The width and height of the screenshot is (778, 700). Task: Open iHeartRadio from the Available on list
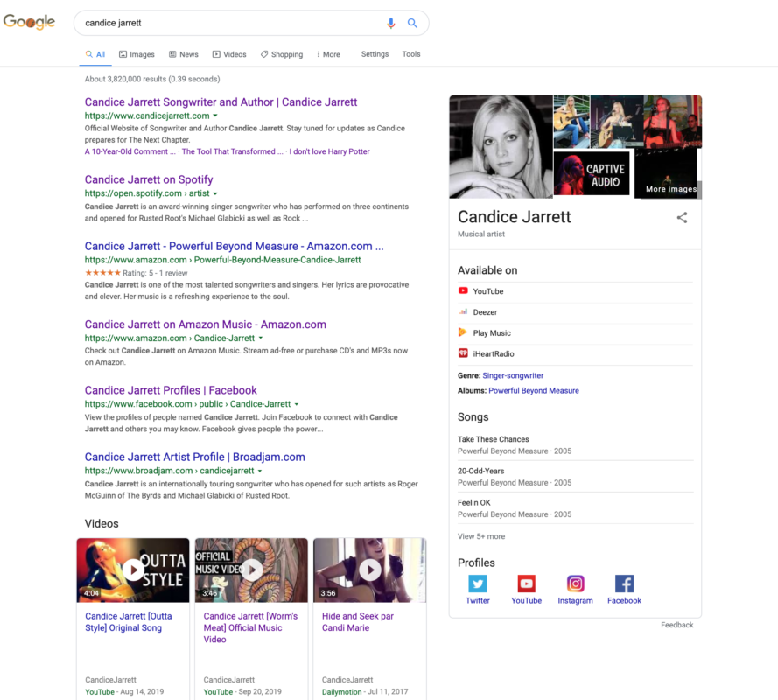(x=493, y=353)
